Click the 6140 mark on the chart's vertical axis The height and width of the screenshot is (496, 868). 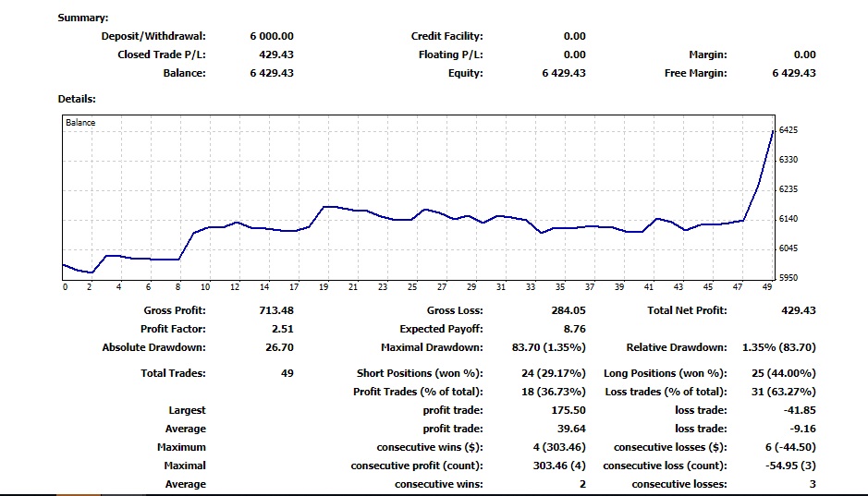789,219
